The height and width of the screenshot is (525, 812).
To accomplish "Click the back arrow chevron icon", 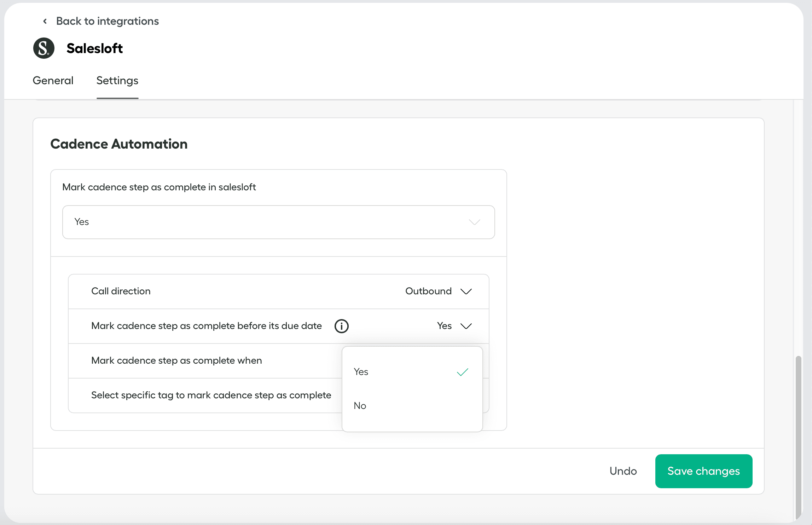I will pos(45,21).
